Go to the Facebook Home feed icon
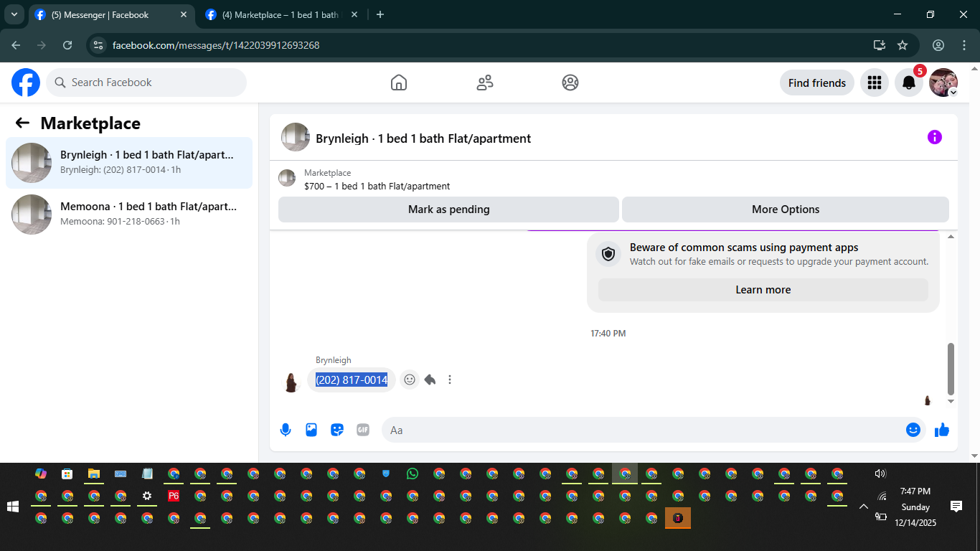Viewport: 980px width, 551px height. [399, 83]
